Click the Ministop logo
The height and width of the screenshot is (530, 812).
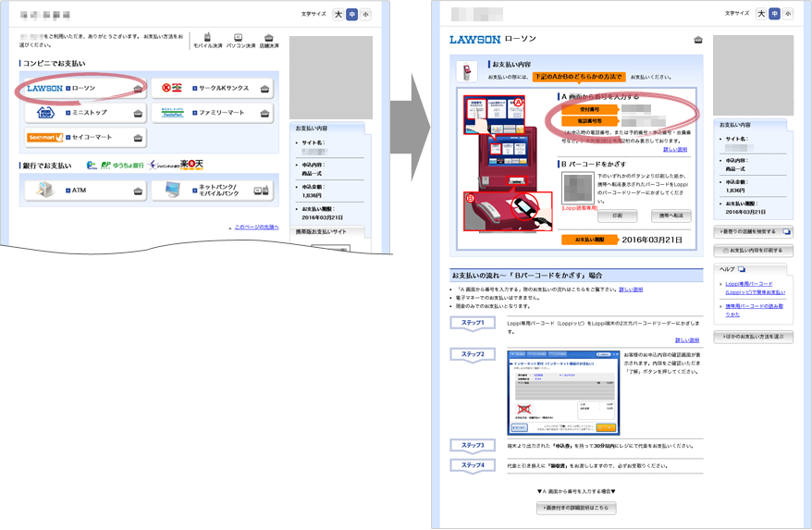click(45, 113)
